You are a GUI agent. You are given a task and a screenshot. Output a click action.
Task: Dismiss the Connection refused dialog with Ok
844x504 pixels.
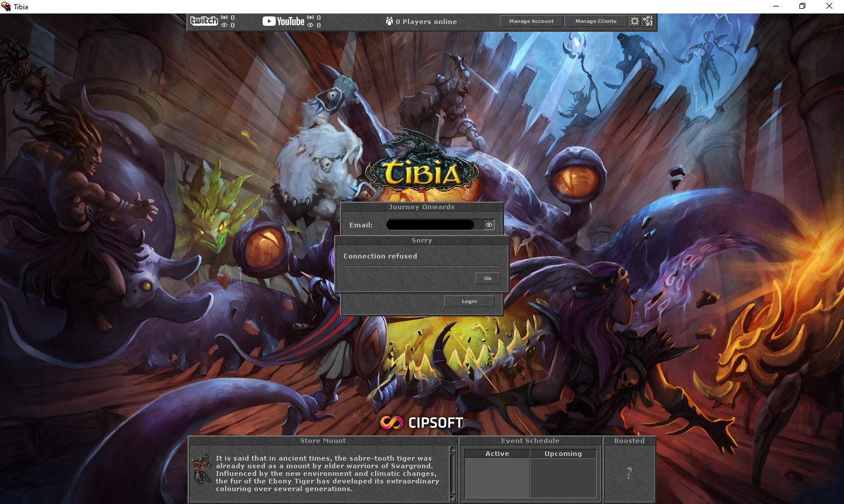pos(488,278)
